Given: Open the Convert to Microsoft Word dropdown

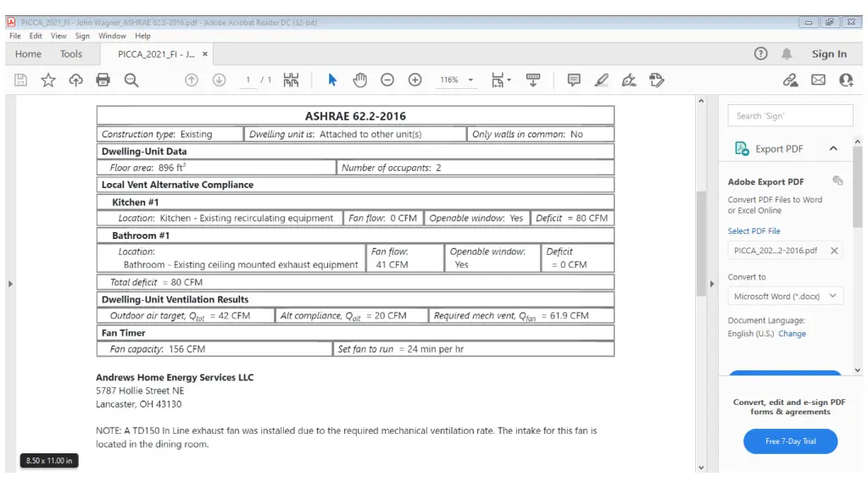Looking at the screenshot, I should [x=785, y=297].
